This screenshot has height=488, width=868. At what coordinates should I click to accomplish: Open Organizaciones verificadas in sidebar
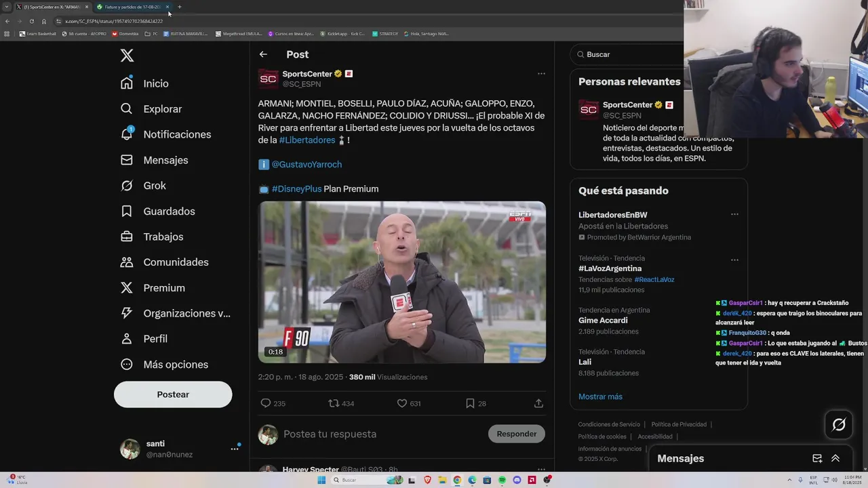(176, 313)
